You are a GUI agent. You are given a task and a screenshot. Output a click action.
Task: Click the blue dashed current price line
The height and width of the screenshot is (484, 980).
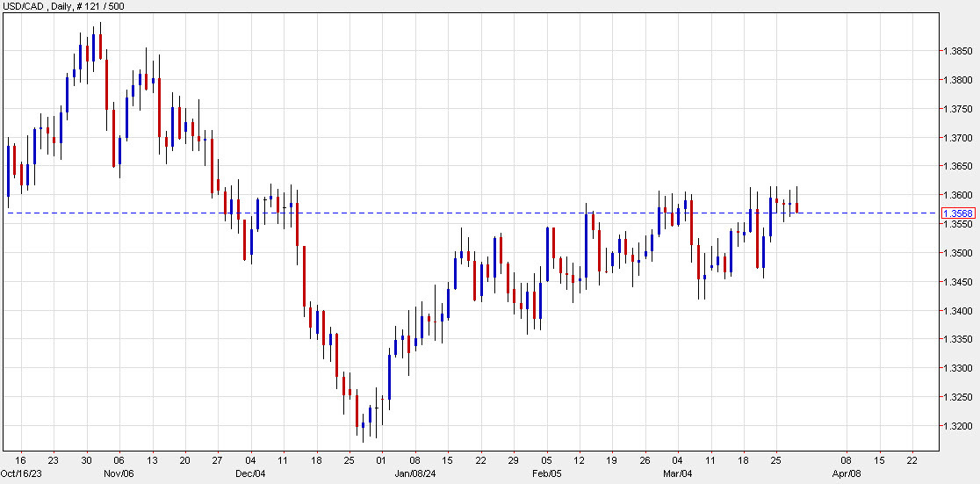pyautogui.click(x=470, y=213)
